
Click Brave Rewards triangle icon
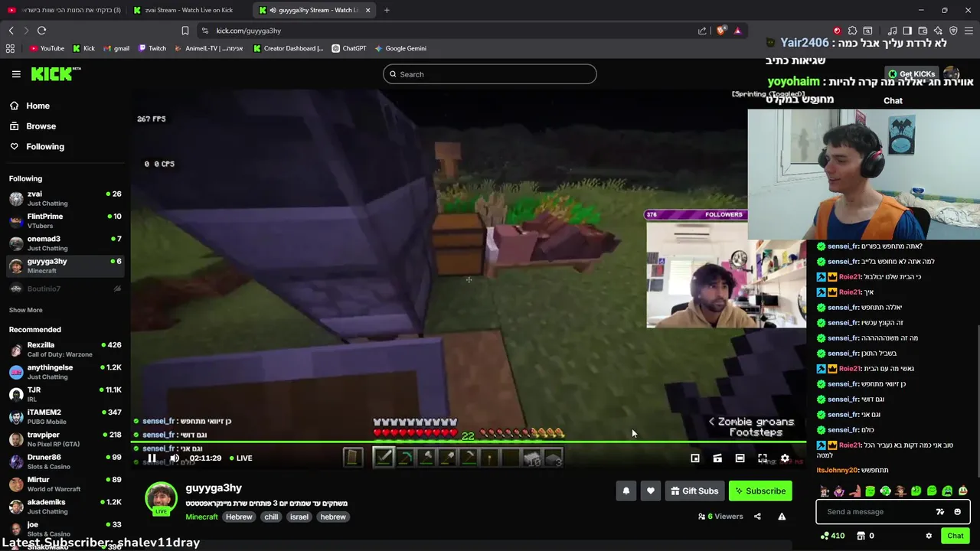(x=737, y=31)
